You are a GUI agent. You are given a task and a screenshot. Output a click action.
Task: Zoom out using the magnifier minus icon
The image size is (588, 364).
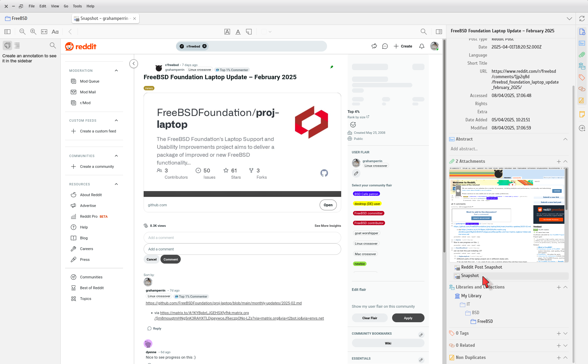[x=23, y=32]
